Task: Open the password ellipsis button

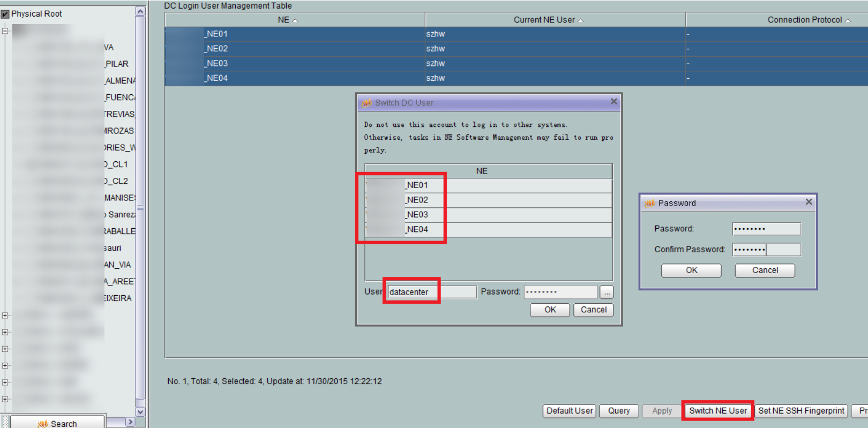Action: click(x=607, y=292)
